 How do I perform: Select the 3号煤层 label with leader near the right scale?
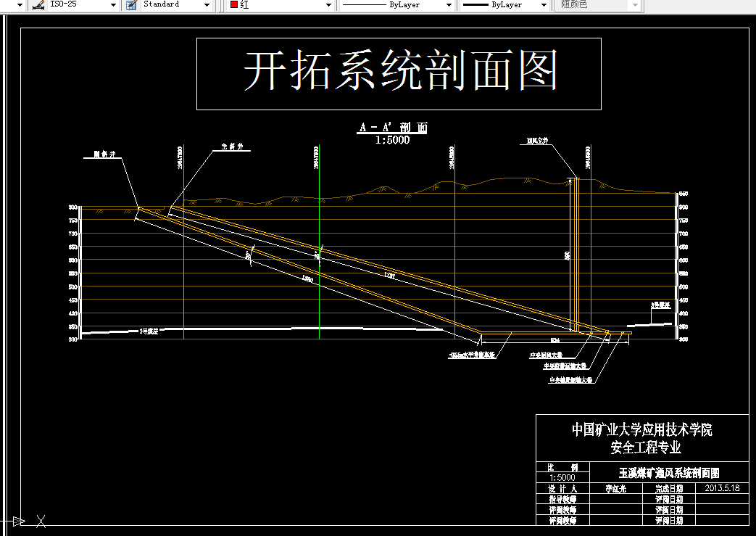pos(660,305)
